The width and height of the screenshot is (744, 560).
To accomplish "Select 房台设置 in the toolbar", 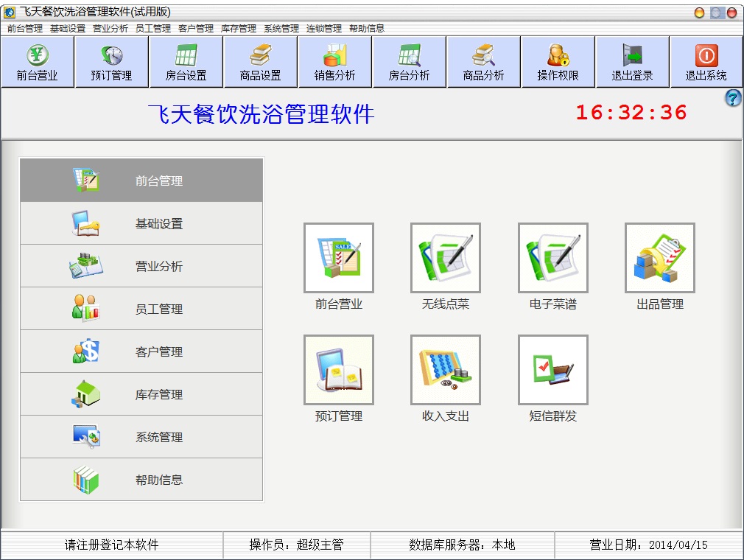I will click(x=186, y=63).
